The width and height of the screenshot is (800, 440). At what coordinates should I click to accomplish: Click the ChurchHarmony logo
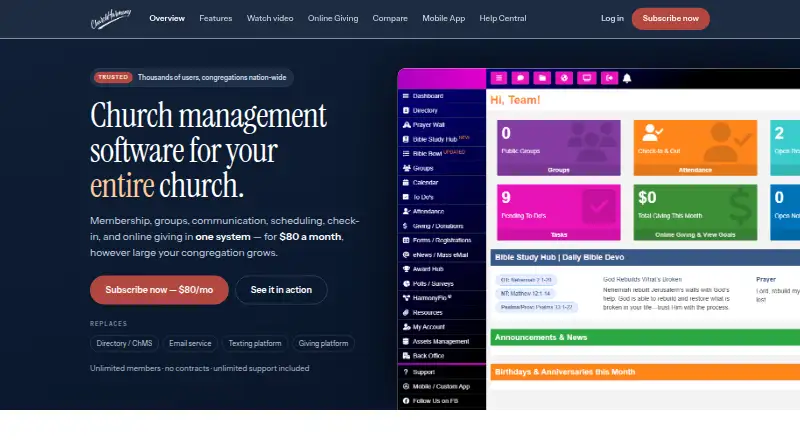point(111,19)
